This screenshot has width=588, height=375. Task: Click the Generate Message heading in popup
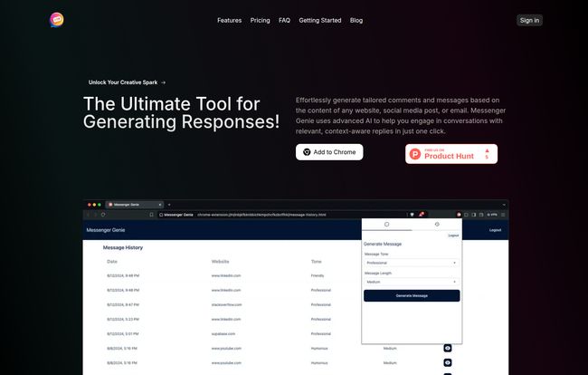[383, 244]
